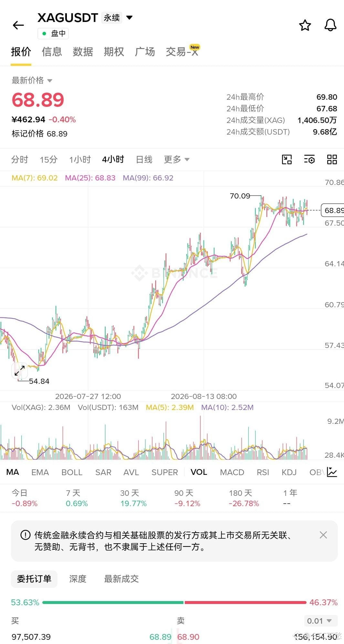
Task: Open the 交易-X tab
Action: click(x=182, y=52)
